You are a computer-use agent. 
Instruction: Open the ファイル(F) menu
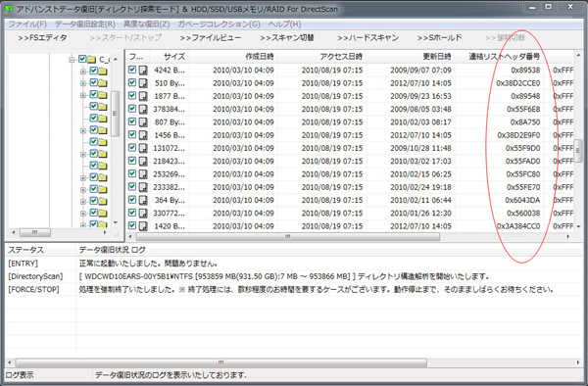(x=27, y=24)
